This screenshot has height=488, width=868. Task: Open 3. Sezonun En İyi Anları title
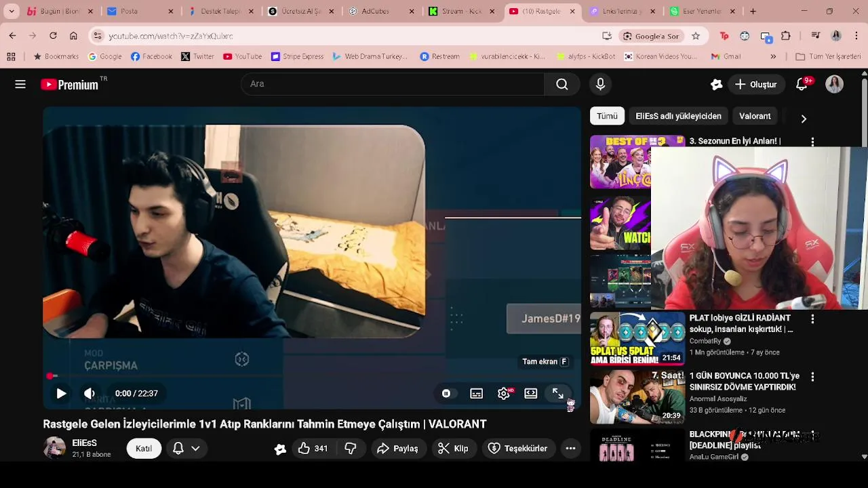[734, 141]
